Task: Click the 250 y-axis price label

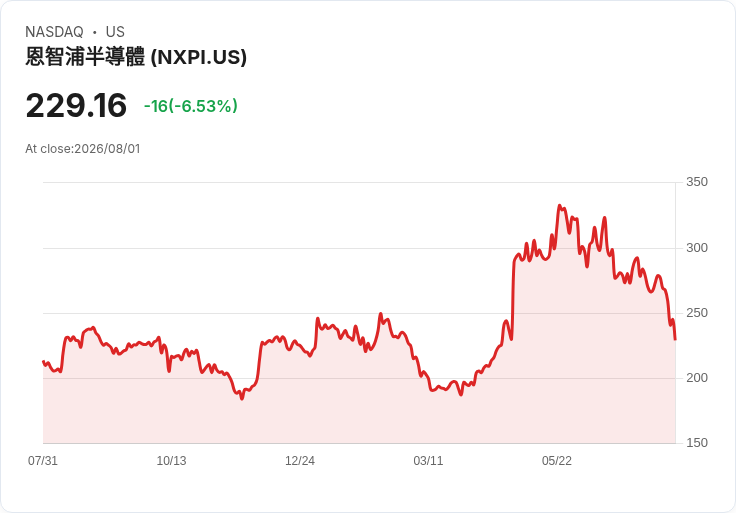Action: click(x=697, y=313)
